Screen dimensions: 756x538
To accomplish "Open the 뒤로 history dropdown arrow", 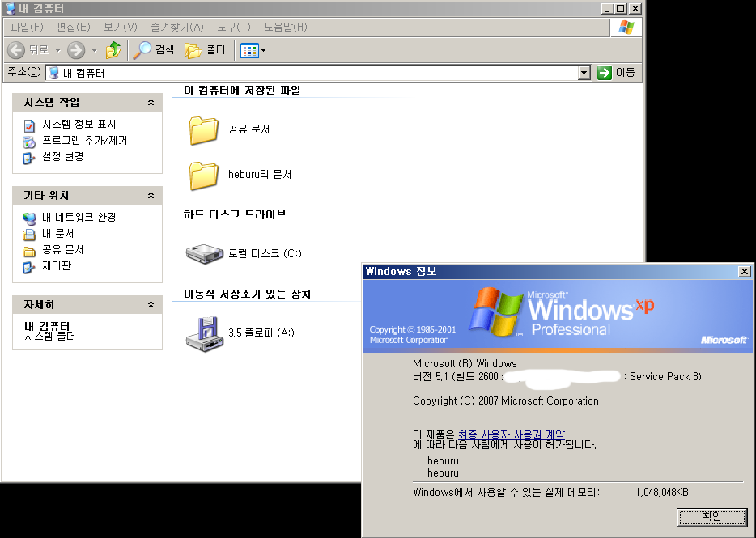I will pyautogui.click(x=57, y=50).
